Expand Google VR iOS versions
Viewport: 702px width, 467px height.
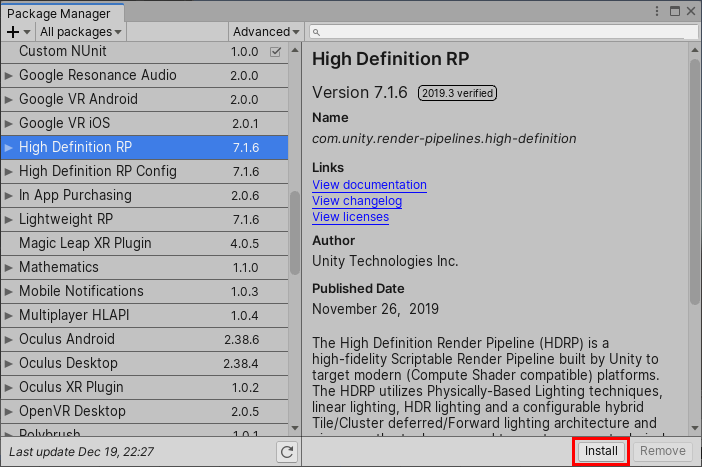(x=9, y=124)
